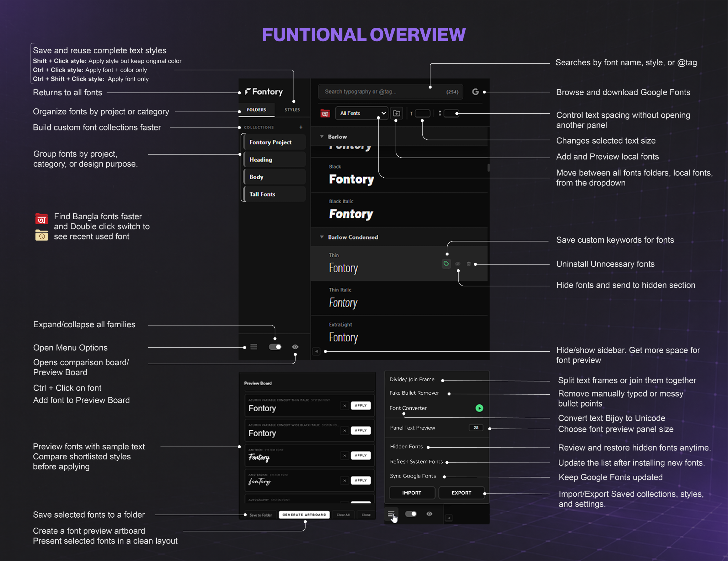
Task: Click the line spacing arrows icon
Action: click(x=440, y=113)
